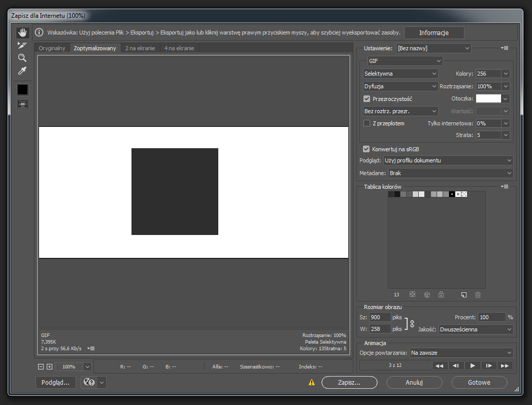Click the dark square in image preview

175,191
